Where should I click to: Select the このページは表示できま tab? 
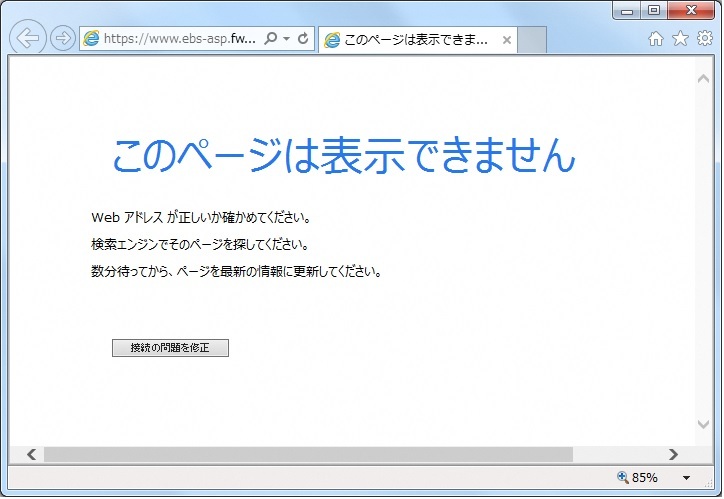(414, 40)
